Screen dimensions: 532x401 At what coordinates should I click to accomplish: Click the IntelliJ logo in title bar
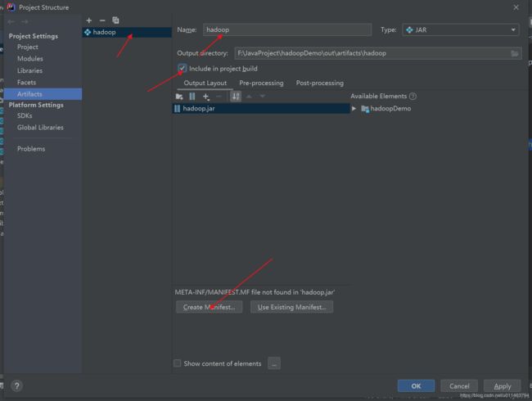11,7
